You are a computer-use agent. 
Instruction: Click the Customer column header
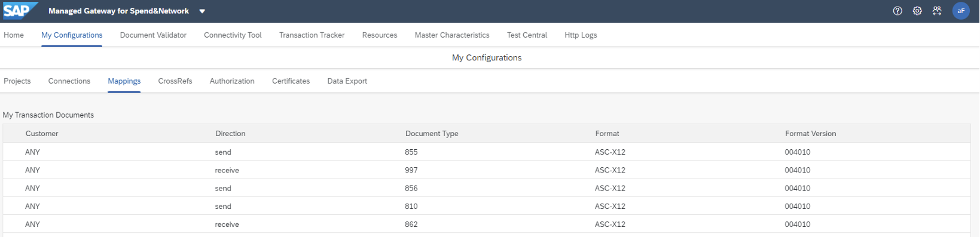42,134
